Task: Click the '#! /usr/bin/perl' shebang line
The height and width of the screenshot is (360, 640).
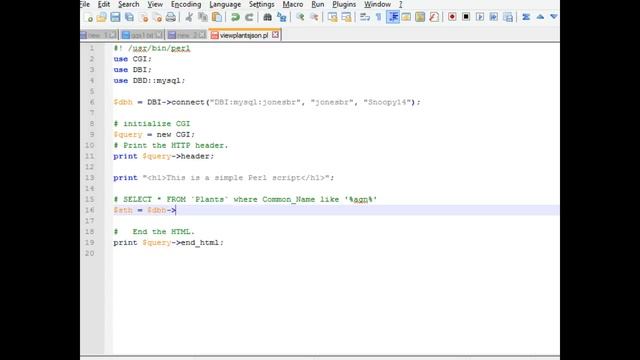Action: (x=152, y=48)
